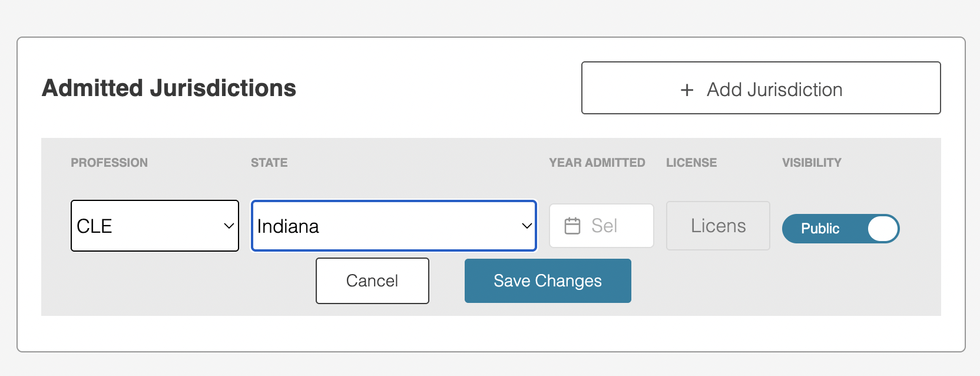The height and width of the screenshot is (376, 980).
Task: Click the PROFESSION column header
Action: (109, 163)
